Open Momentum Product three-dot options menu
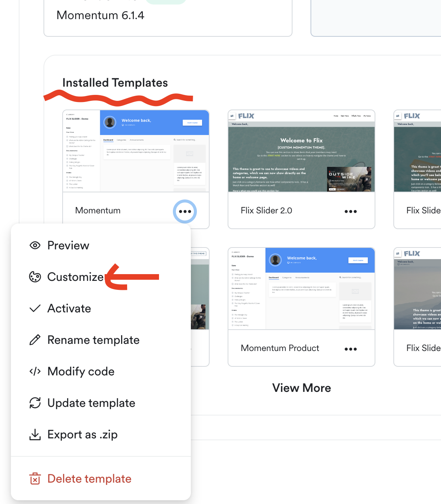This screenshot has height=504, width=441. 351,349
